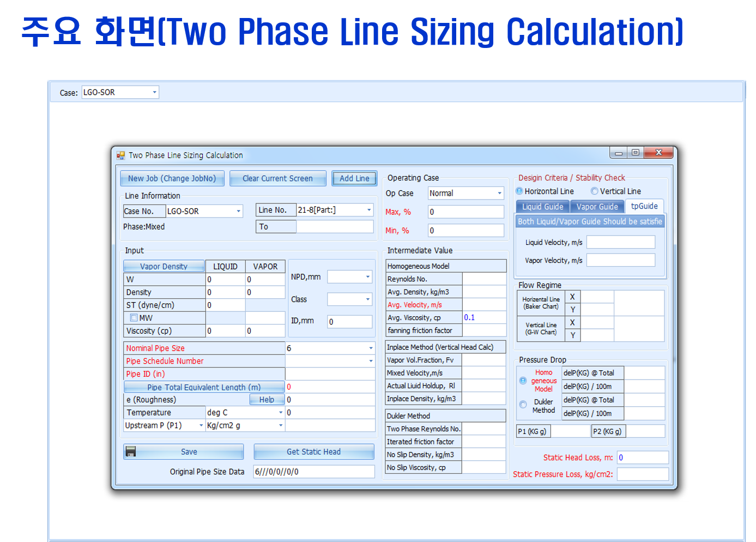
Task: Switch to the Liquid Guide tab
Action: [x=542, y=207]
